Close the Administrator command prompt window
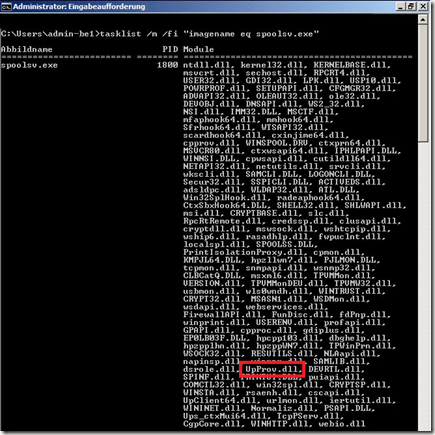435x435 pixels. tap(423, 6)
